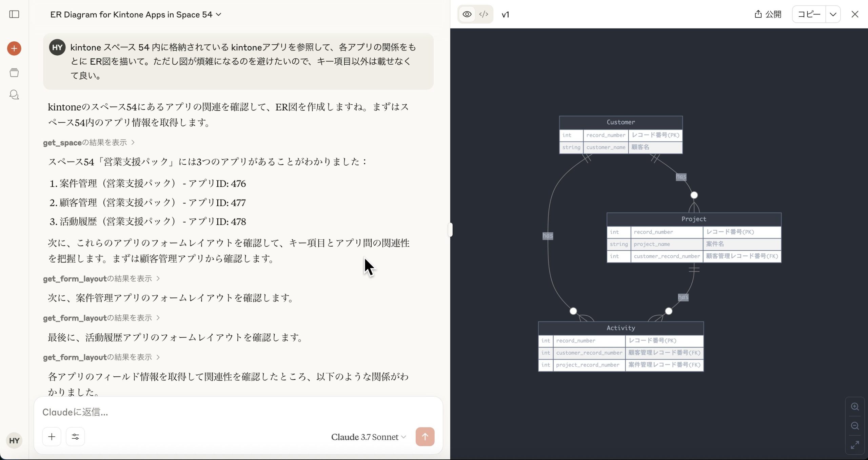868x460 pixels.
Task: Expand get_form_layout result below 活動履歴 text
Action: pyautogui.click(x=101, y=357)
